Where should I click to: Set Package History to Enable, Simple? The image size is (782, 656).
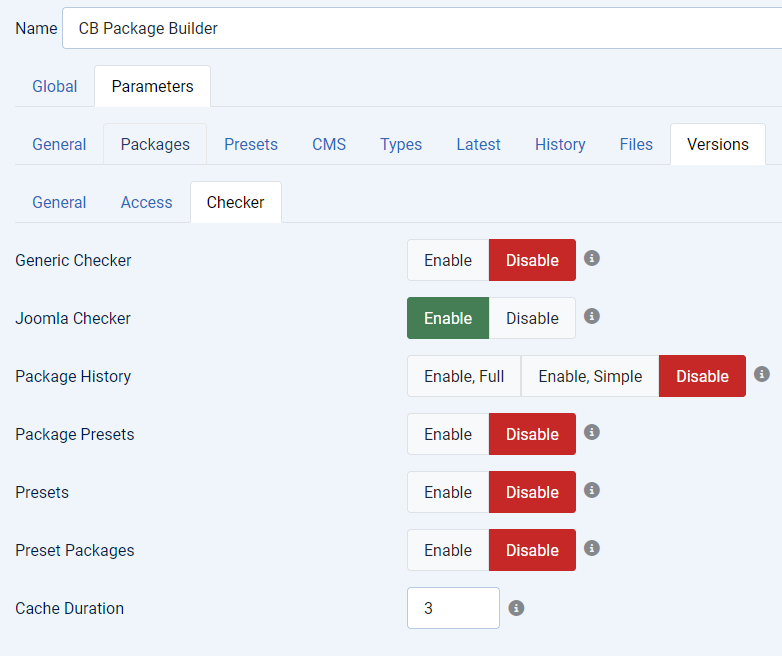tap(590, 376)
